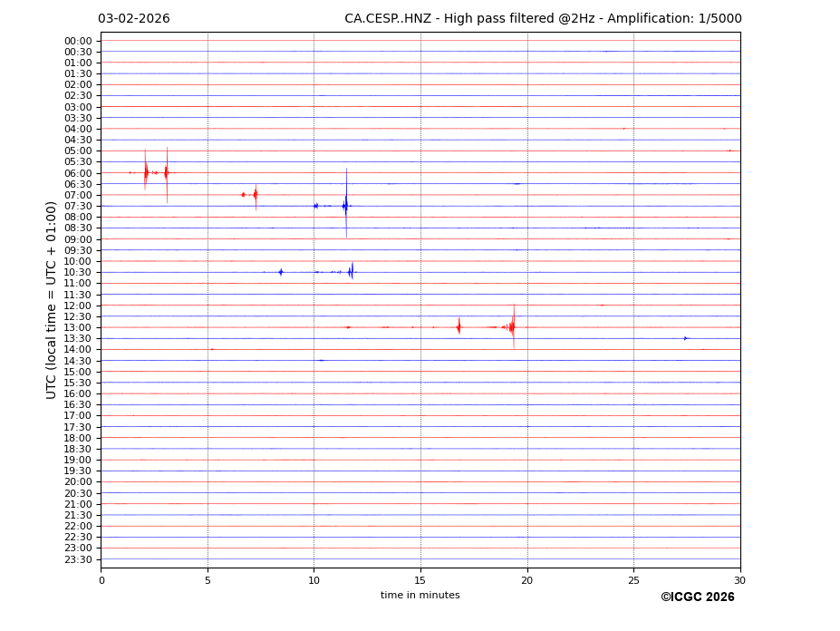The width and height of the screenshot is (840, 631).
Task: Select the tall blue spike at 07:30 trace
Action: click(345, 206)
